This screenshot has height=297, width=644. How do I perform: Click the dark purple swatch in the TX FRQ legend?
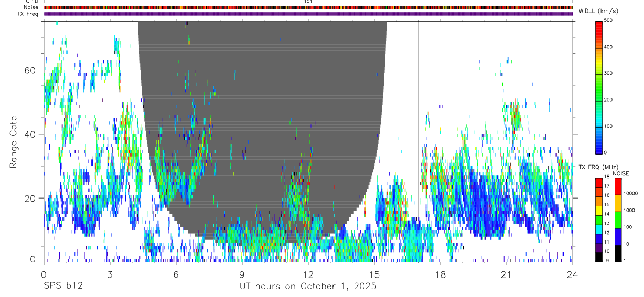pyautogui.click(x=598, y=248)
